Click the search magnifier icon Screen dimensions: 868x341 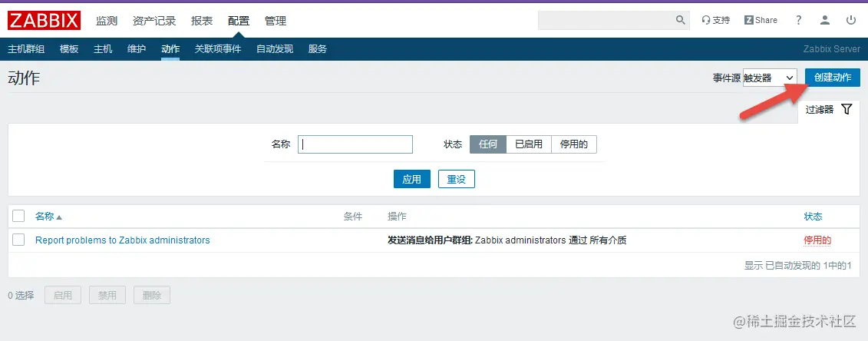681,20
